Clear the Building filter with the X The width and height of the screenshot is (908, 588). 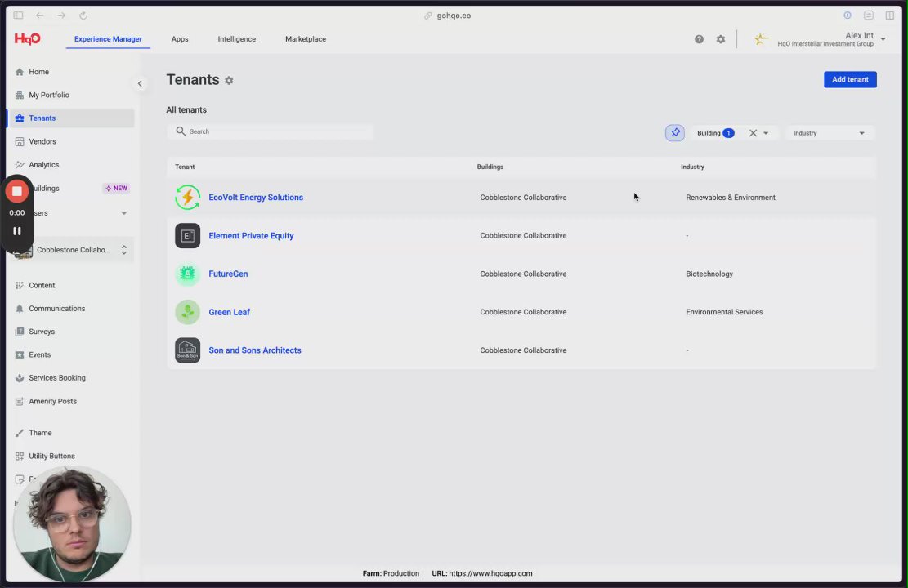[x=753, y=133]
